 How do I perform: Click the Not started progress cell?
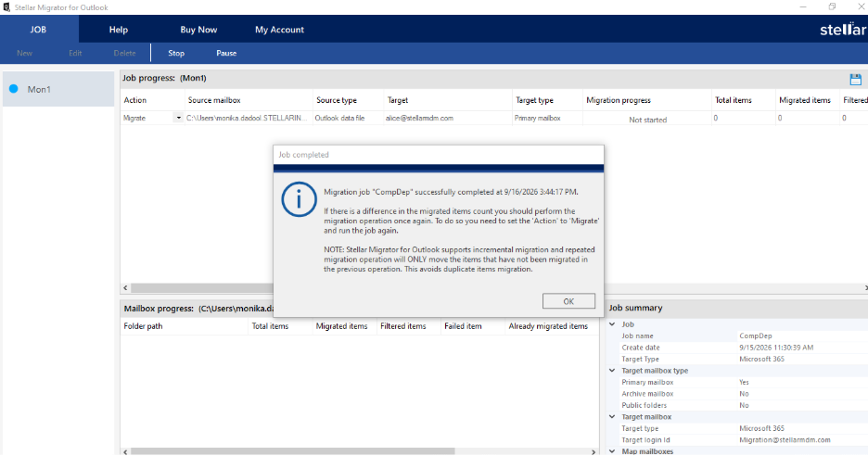pyautogui.click(x=646, y=119)
